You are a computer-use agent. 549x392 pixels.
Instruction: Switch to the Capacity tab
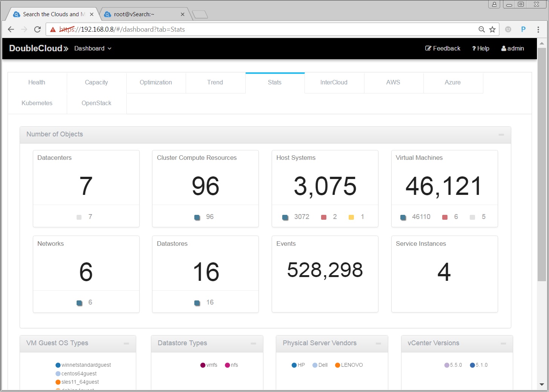(96, 83)
